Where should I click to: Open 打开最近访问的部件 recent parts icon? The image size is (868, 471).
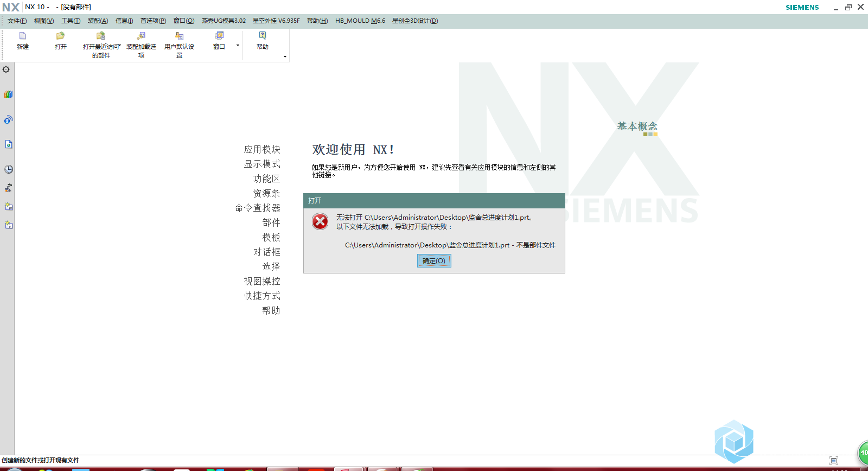point(101,36)
